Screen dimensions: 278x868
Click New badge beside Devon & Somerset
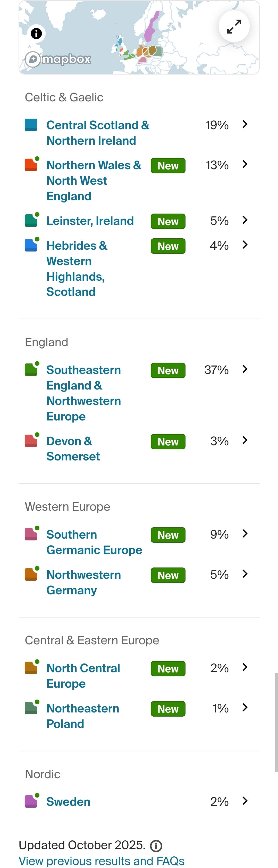(x=168, y=441)
